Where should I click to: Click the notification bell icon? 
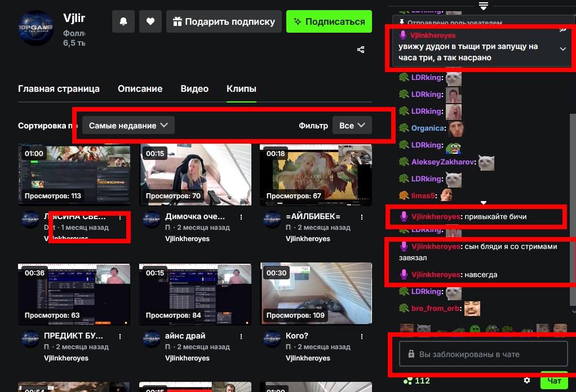[x=123, y=21]
